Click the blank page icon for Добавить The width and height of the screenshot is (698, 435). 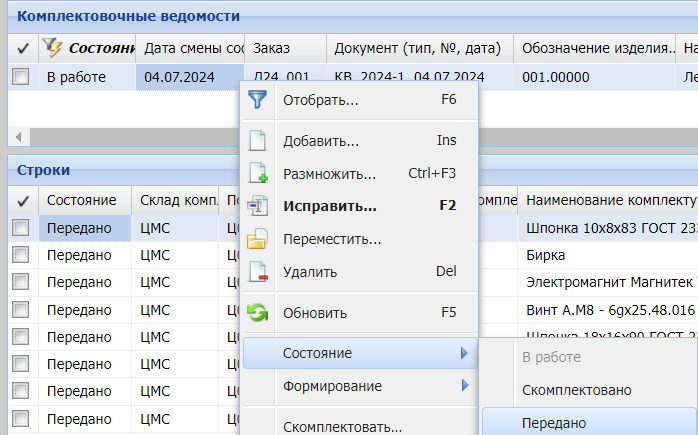point(258,141)
